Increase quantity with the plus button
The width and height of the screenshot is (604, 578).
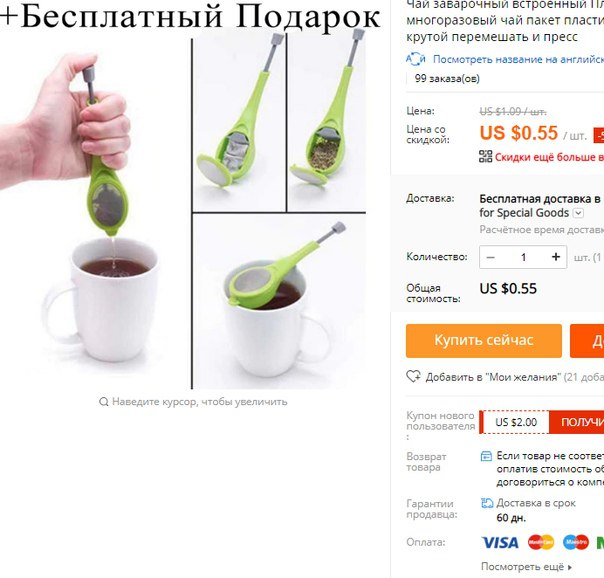(x=555, y=257)
